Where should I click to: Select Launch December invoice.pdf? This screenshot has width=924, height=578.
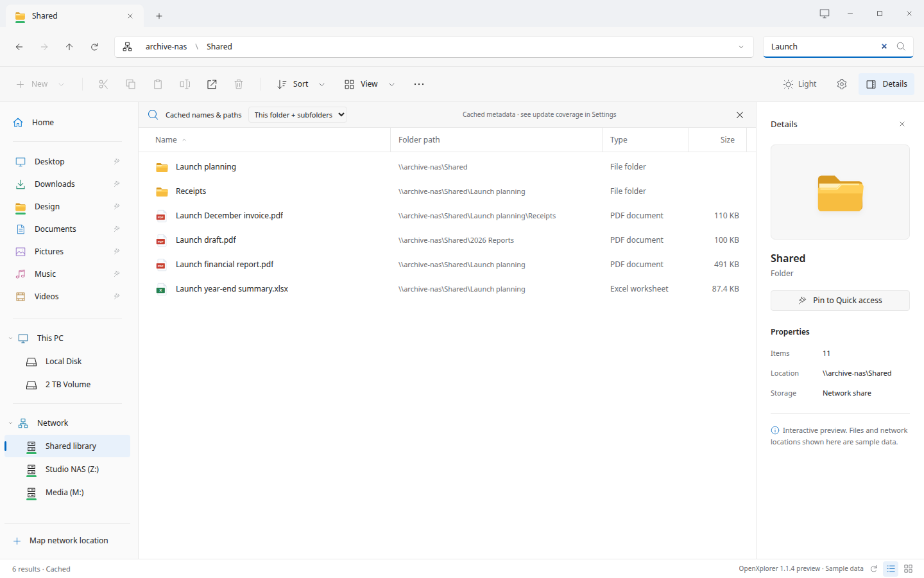tap(447, 216)
